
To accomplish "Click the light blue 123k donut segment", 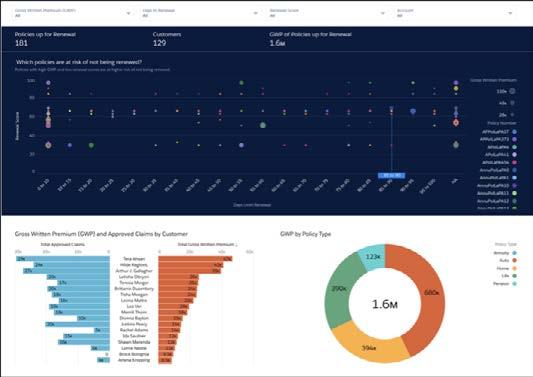I will point(372,257).
